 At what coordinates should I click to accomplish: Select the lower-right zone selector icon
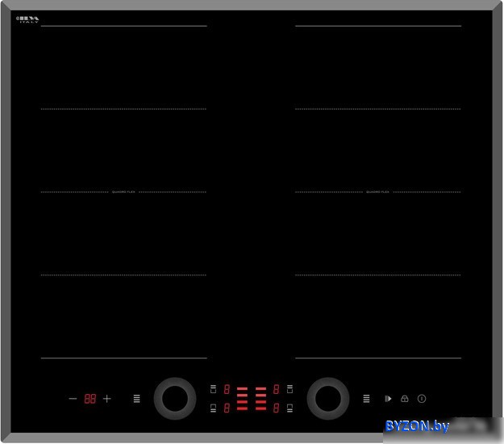[x=289, y=408]
